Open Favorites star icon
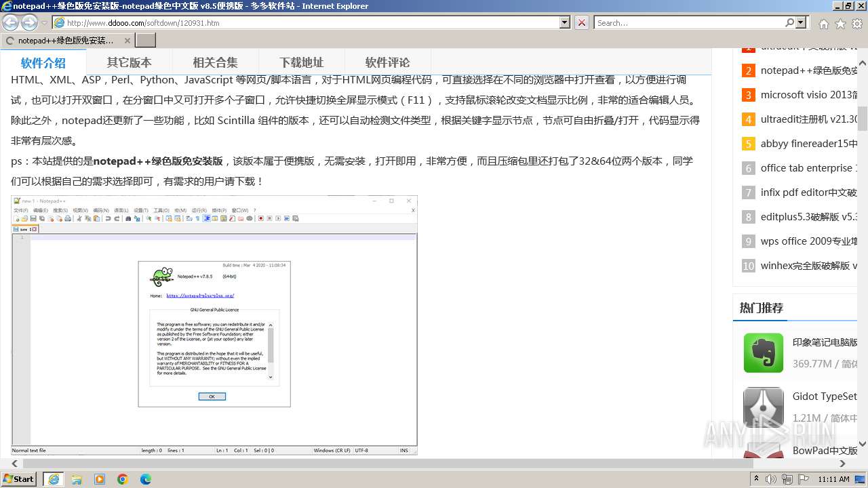This screenshot has width=868, height=488. (x=840, y=24)
